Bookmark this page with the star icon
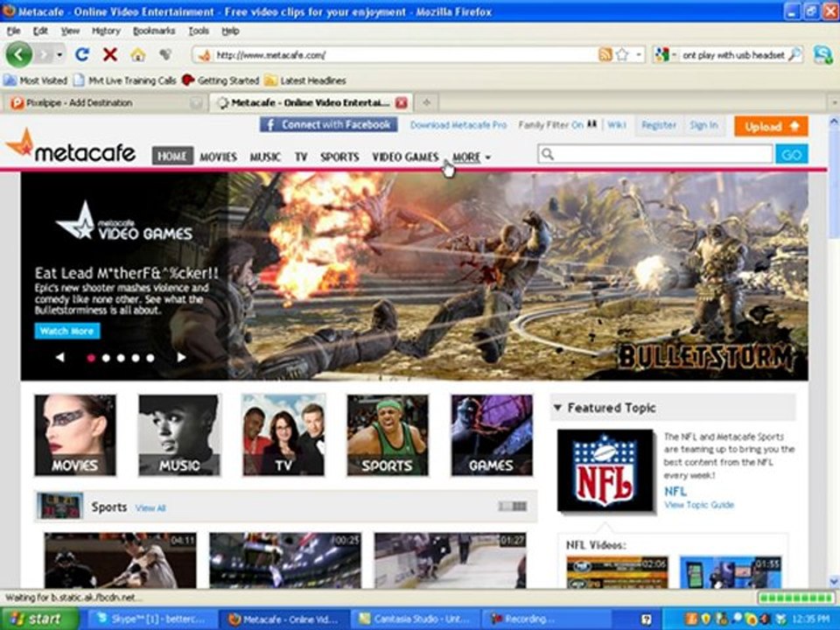 (622, 54)
